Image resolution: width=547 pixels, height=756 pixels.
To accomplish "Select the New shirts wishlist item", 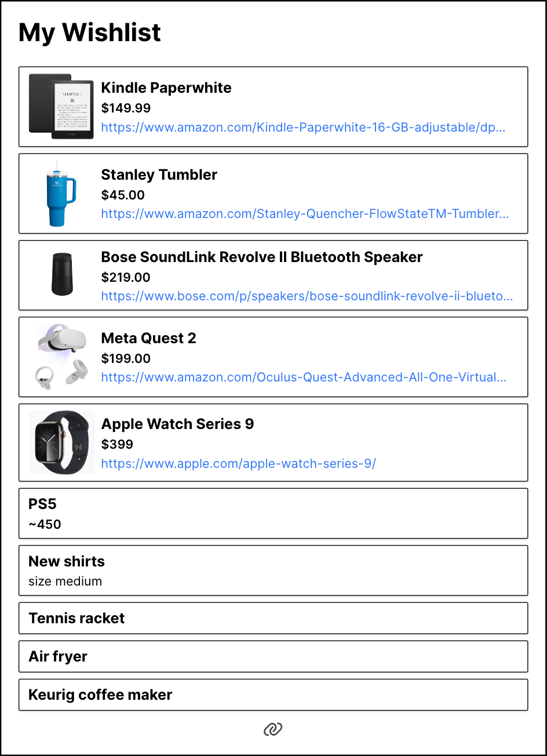I will tap(273, 570).
